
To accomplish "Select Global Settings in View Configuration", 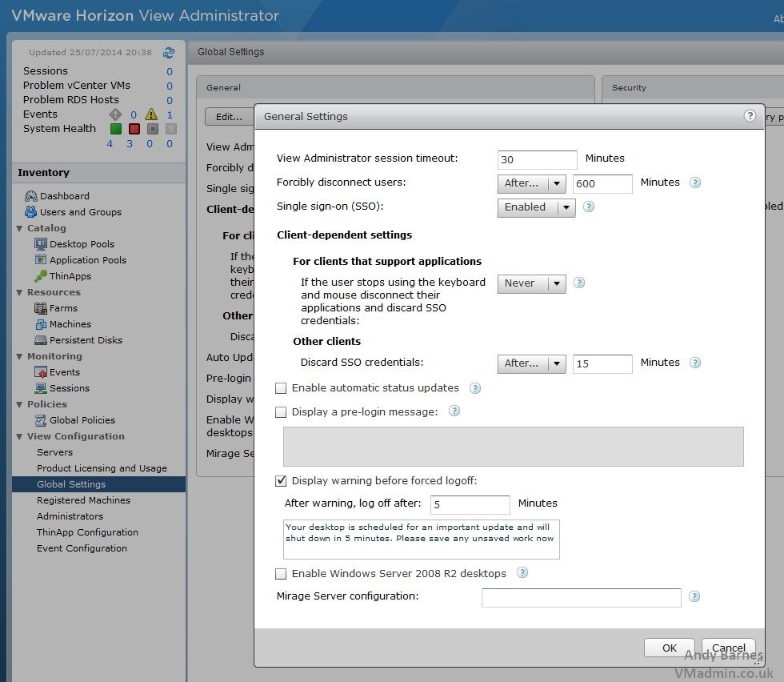I will [98, 484].
